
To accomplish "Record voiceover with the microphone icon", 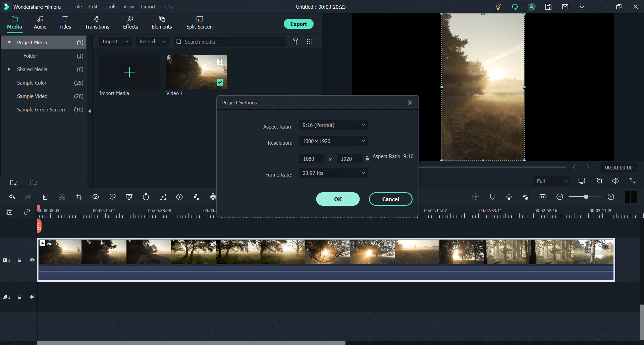I will coord(509,197).
